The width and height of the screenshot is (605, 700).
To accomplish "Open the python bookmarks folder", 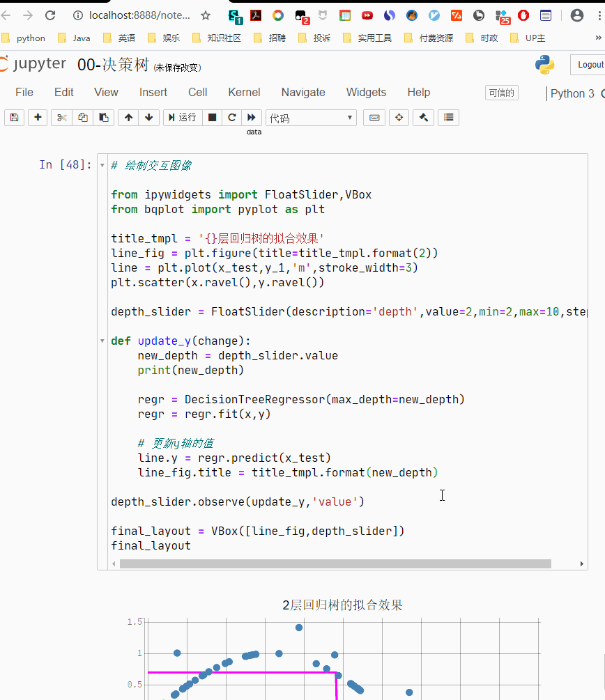I will (x=24, y=38).
